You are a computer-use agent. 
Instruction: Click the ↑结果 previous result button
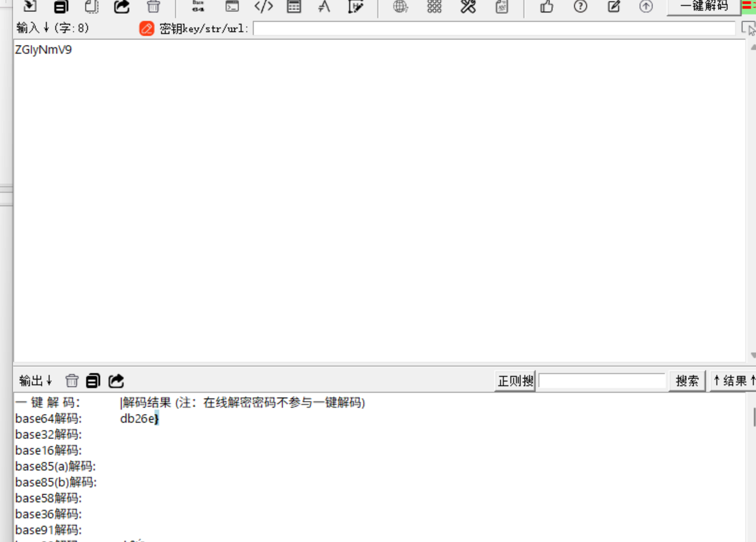(x=733, y=381)
